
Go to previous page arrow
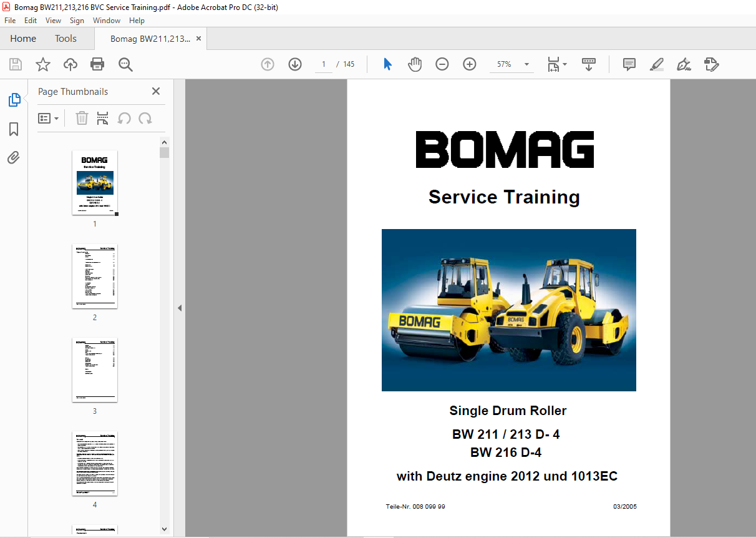click(x=268, y=64)
